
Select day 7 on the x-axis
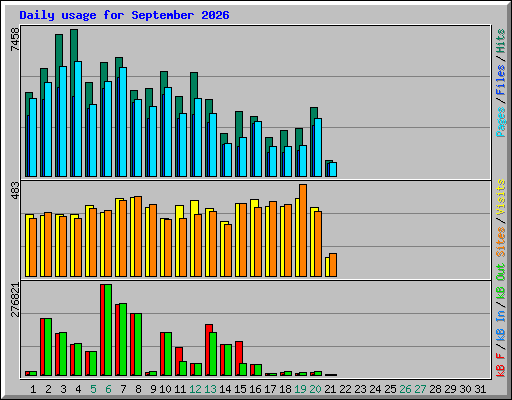point(123,389)
